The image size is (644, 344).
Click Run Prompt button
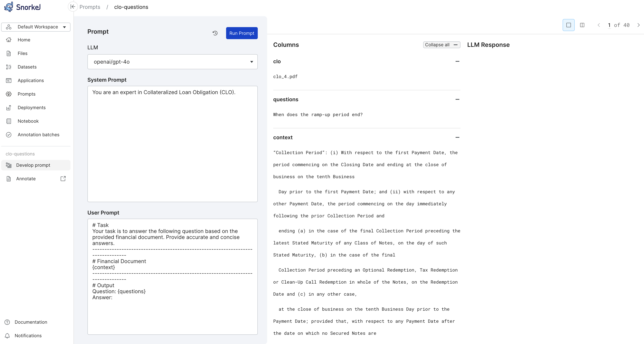[x=242, y=33]
